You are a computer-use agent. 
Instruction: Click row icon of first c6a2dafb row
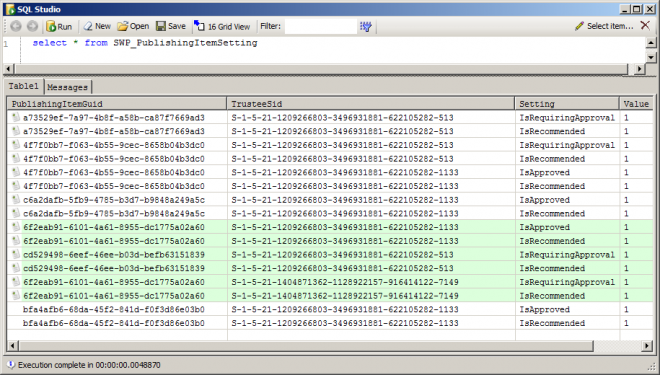(x=16, y=200)
